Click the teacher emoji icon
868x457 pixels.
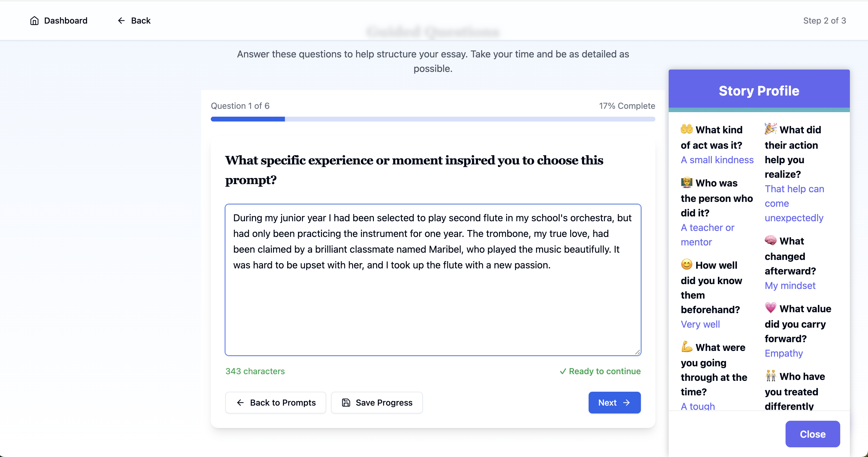[x=686, y=183]
